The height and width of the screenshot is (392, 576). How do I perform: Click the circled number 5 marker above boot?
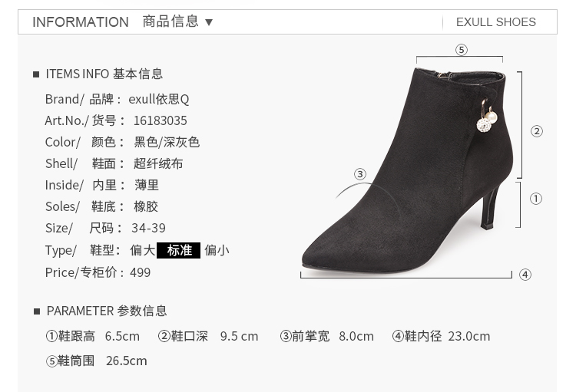pos(462,50)
